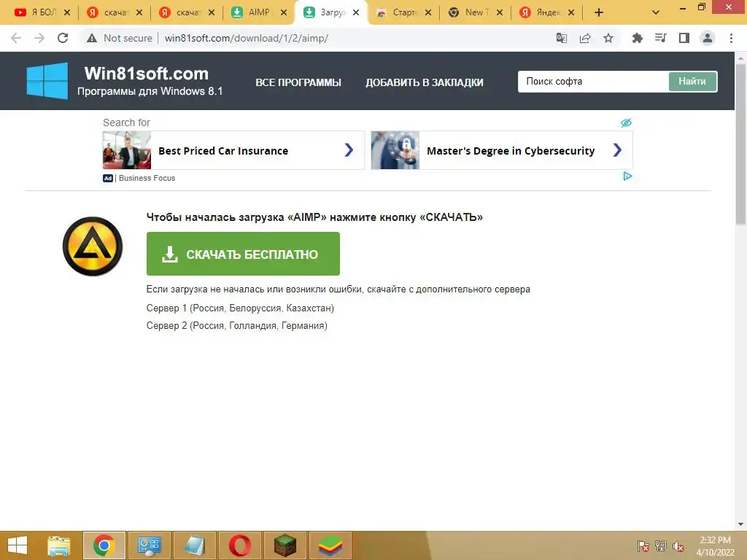Reload the current page
Image resolution: width=747 pixels, height=560 pixels.
tap(63, 38)
